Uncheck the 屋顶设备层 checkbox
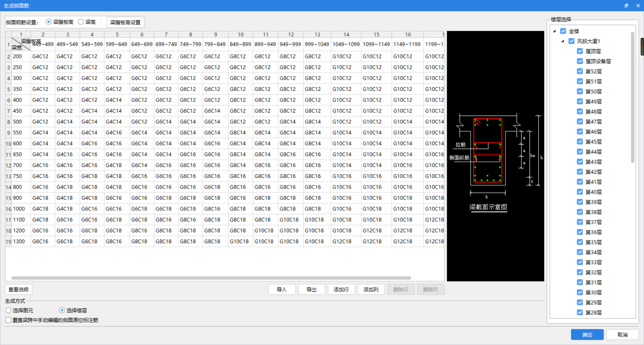 pyautogui.click(x=580, y=61)
